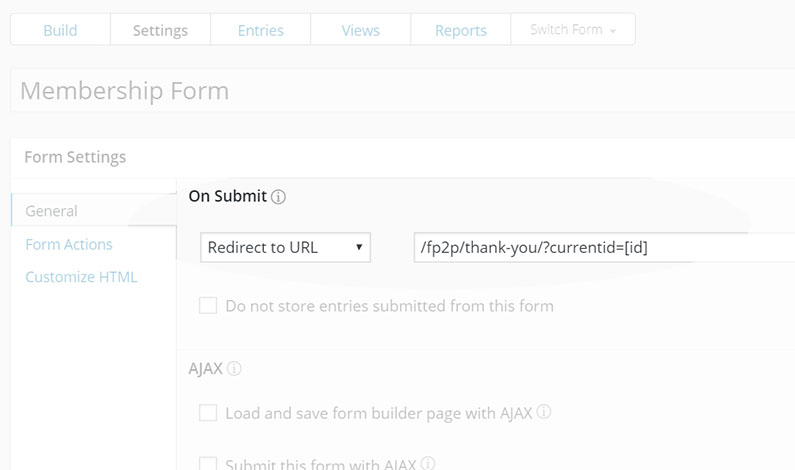The image size is (795, 470).
Task: Open the Customize HTML section
Action: [81, 277]
